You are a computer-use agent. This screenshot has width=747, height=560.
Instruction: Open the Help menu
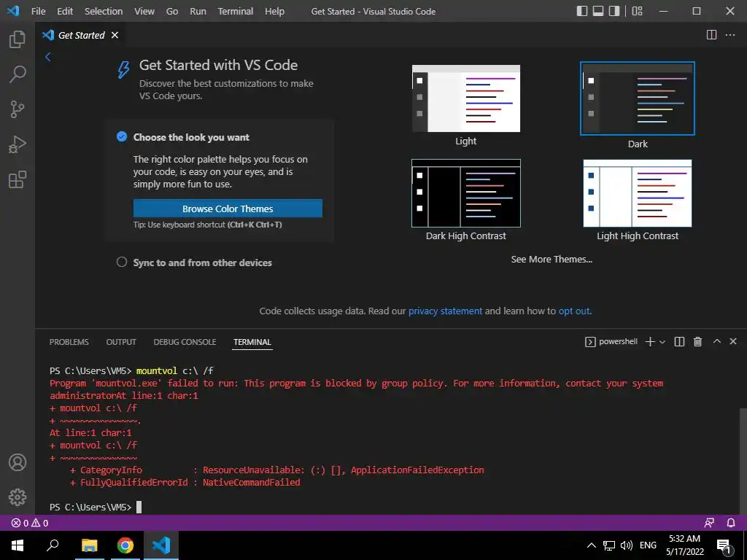(274, 11)
